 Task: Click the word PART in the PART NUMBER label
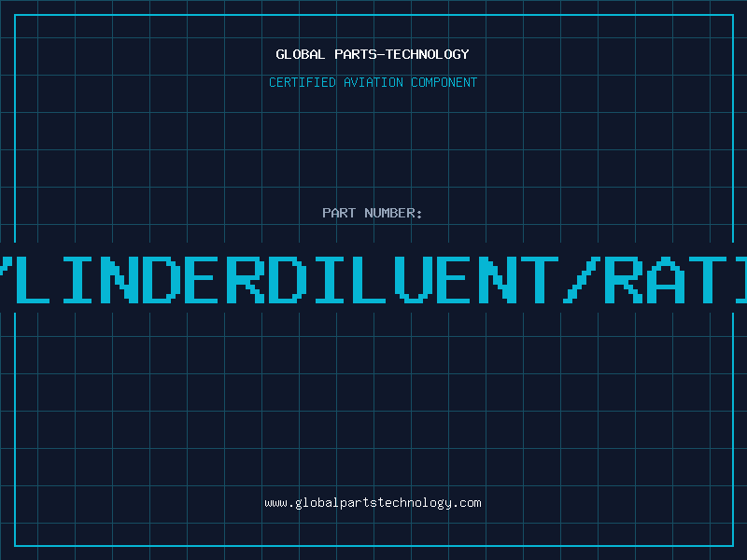[x=340, y=213]
